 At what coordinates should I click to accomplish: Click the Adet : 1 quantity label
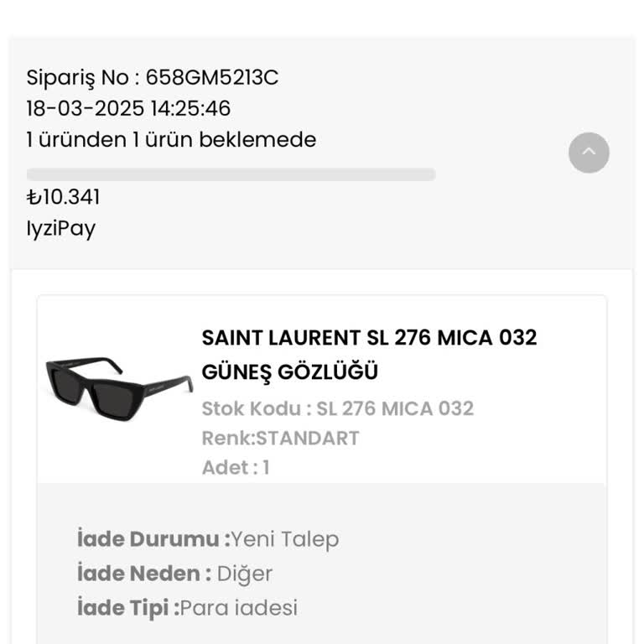coord(236,467)
